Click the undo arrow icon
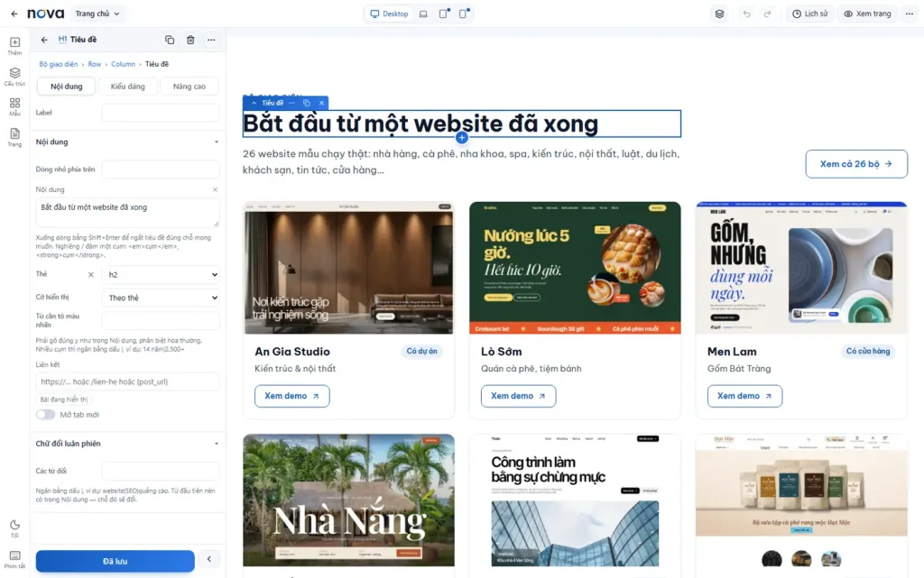The height and width of the screenshot is (578, 924). [746, 14]
